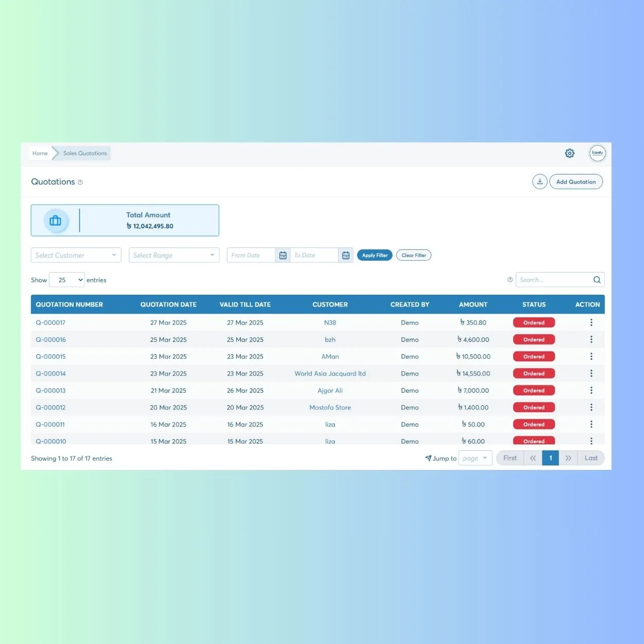Viewport: 644px width, 644px height.
Task: Click into the Search input field
Action: click(554, 280)
